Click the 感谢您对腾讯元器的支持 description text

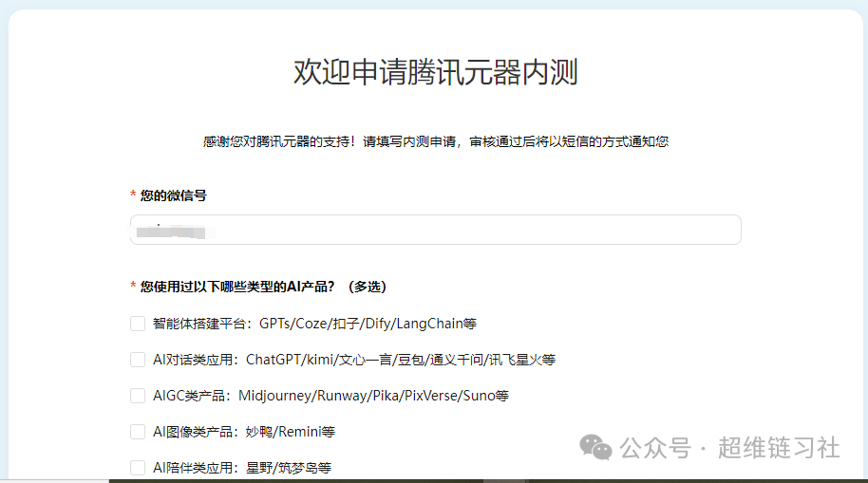[x=436, y=141]
